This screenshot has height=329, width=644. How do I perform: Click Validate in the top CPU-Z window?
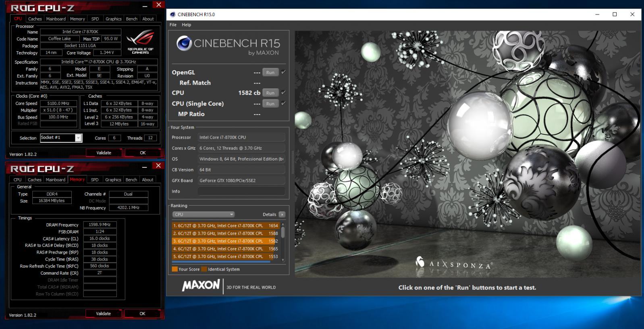point(104,153)
